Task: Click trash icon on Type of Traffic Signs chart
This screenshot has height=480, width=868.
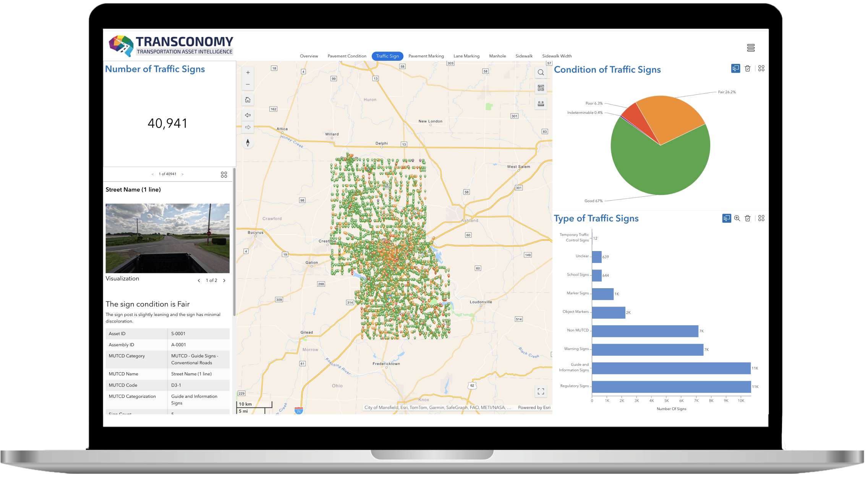Action: point(747,218)
